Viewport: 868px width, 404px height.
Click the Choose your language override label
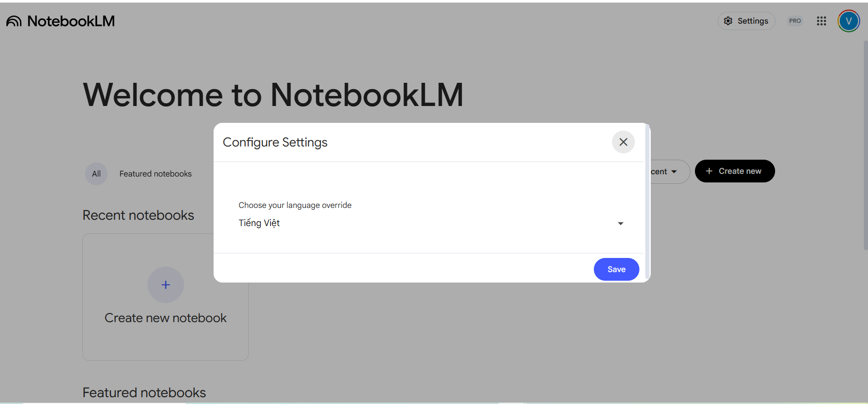click(295, 205)
